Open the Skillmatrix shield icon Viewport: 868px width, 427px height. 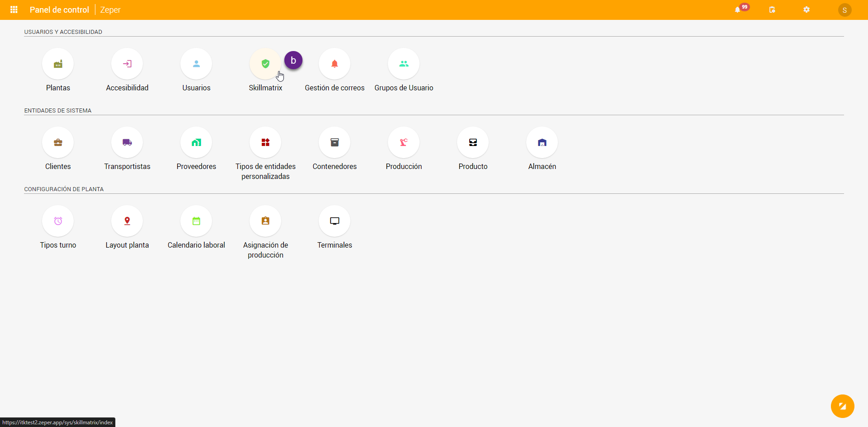(x=265, y=64)
